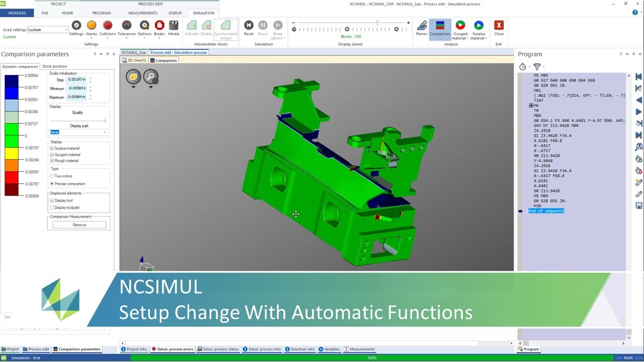This screenshot has height=362, width=644.
Task: Open the Used settings Custom dropdown
Action: [x=47, y=30]
